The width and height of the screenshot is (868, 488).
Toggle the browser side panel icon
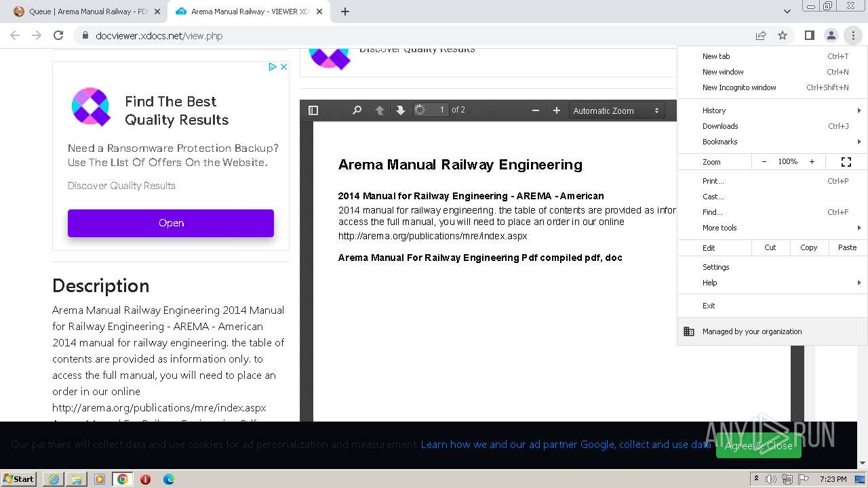[x=809, y=35]
